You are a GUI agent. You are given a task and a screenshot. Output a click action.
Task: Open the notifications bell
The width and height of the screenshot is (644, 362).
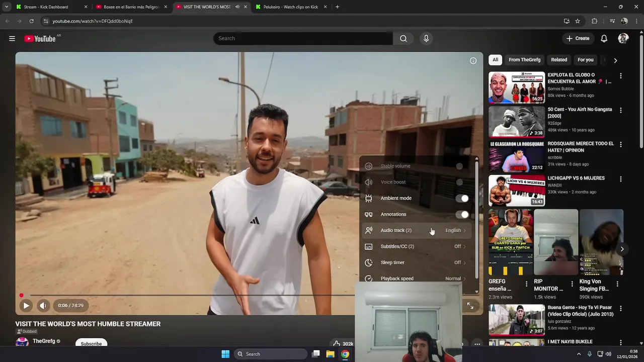[x=604, y=39]
